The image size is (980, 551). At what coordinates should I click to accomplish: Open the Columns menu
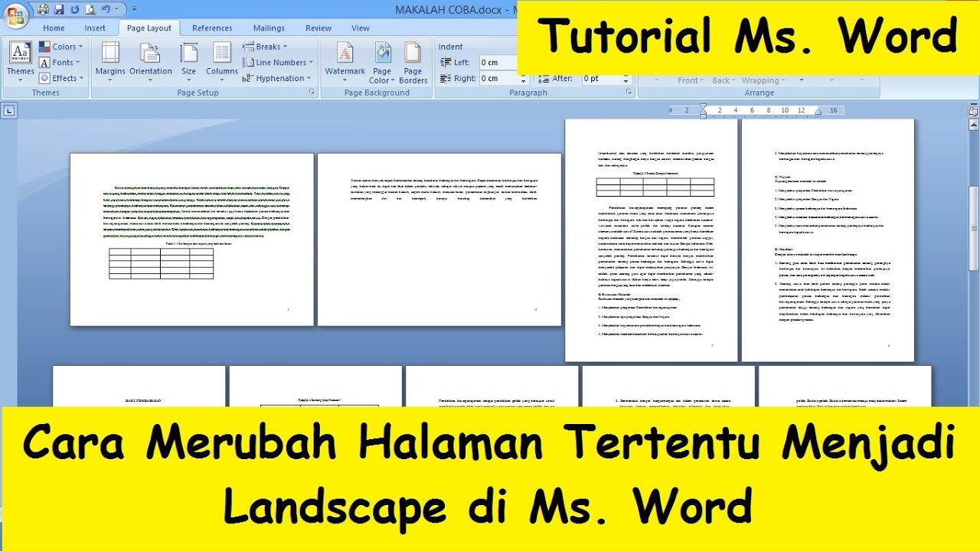pos(222,60)
